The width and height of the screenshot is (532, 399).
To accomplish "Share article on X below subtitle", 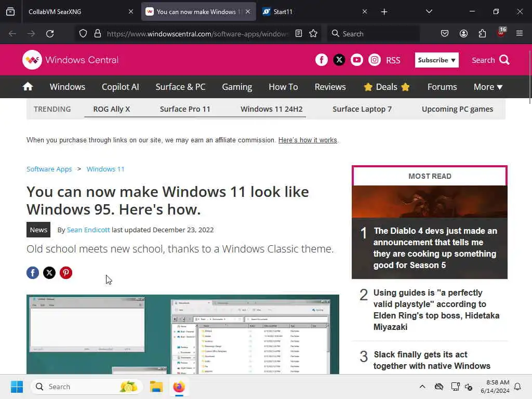I will pos(49,273).
